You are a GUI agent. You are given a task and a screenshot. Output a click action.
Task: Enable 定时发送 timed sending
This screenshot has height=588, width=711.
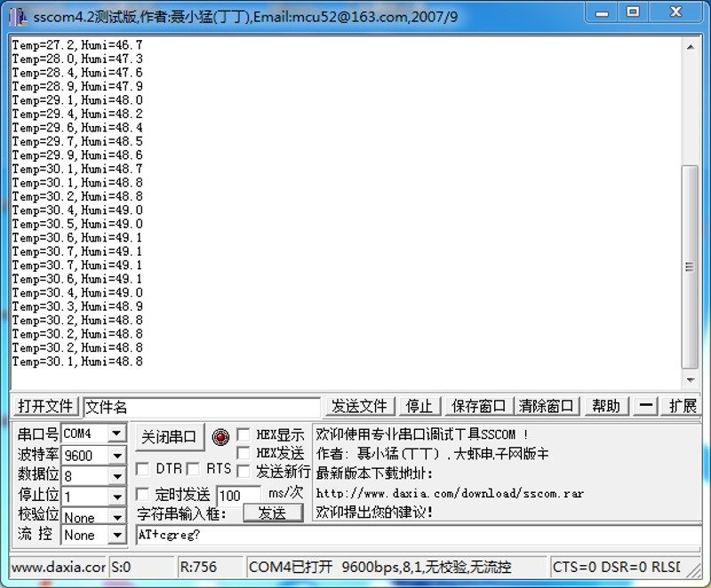point(142,495)
